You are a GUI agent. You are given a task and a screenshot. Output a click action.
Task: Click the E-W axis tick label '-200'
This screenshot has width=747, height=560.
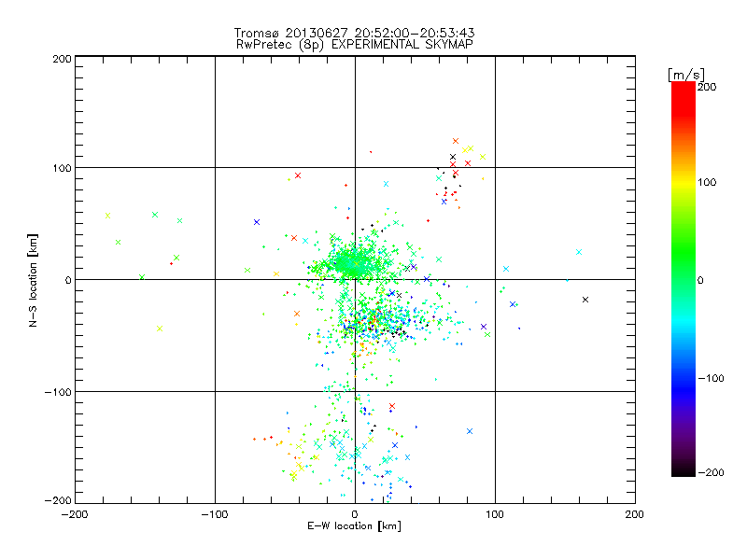pos(75,514)
